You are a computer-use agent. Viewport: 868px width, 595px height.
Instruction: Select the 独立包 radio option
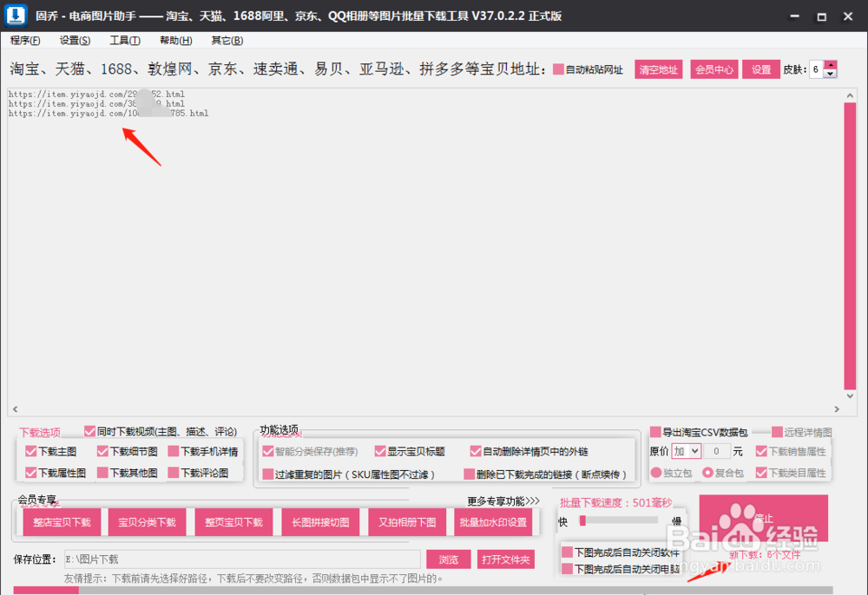(656, 472)
